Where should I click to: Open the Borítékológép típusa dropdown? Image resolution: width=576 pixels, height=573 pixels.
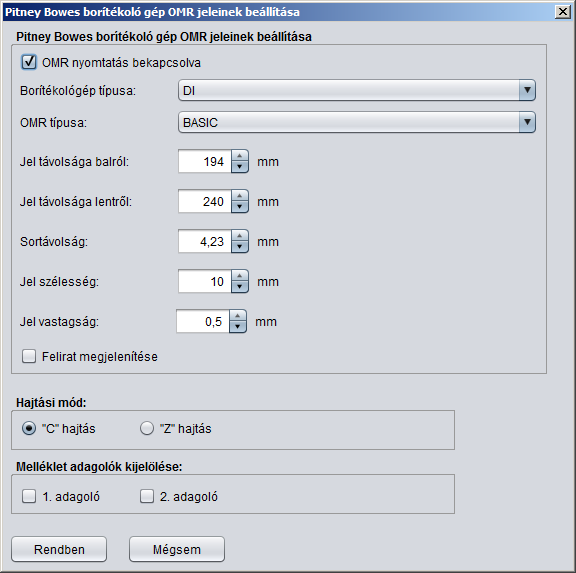click(357, 90)
